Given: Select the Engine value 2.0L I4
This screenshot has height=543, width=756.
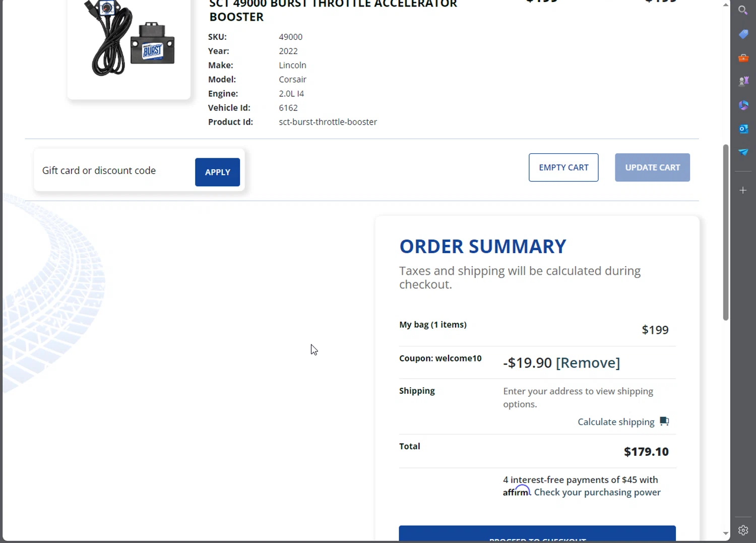Looking at the screenshot, I should pyautogui.click(x=291, y=94).
